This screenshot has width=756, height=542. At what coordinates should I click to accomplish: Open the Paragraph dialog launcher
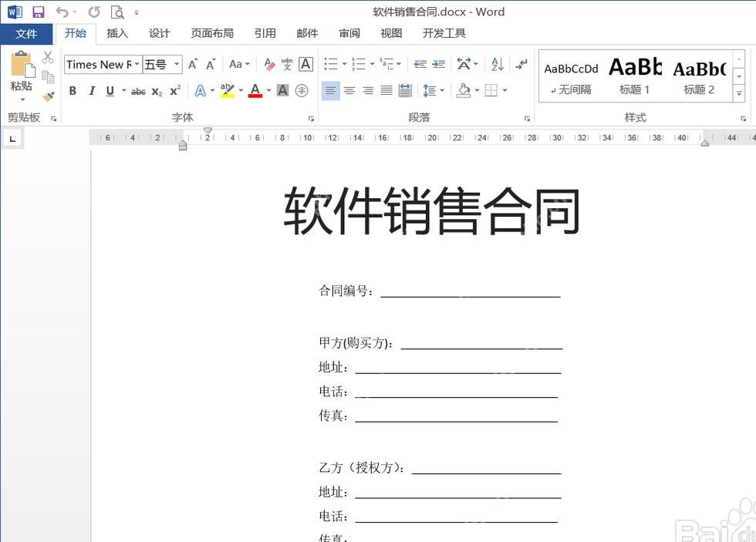[x=527, y=119]
